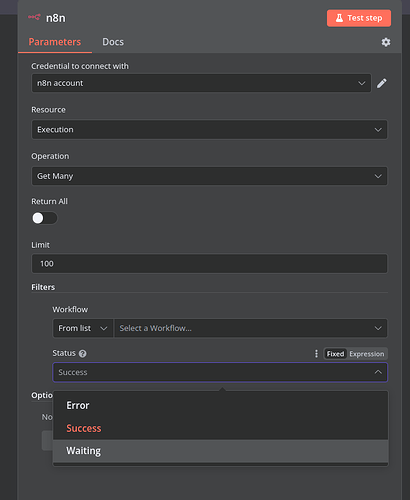Open the Operation Get Many dropdown
The width and height of the screenshot is (410, 500).
point(209,176)
